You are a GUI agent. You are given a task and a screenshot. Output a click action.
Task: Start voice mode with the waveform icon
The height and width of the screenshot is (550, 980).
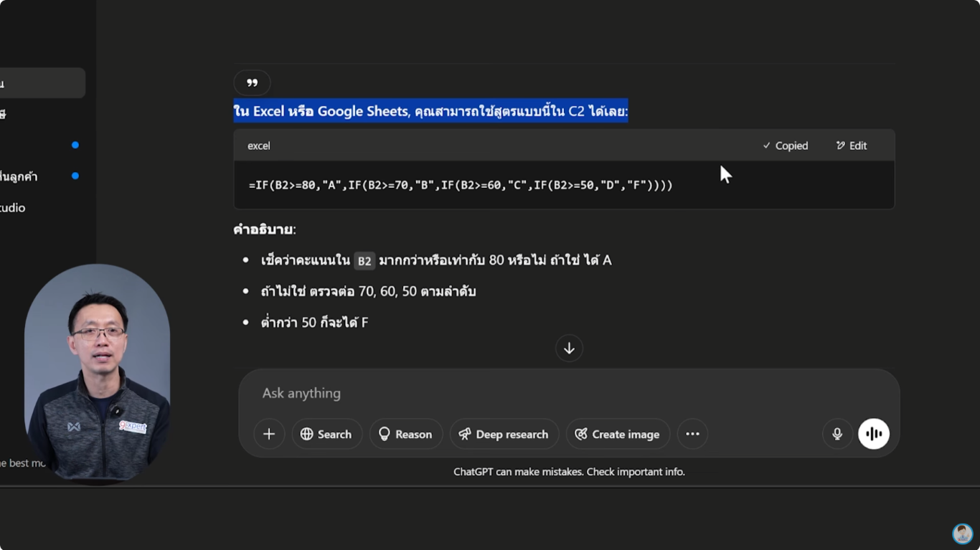click(x=873, y=434)
